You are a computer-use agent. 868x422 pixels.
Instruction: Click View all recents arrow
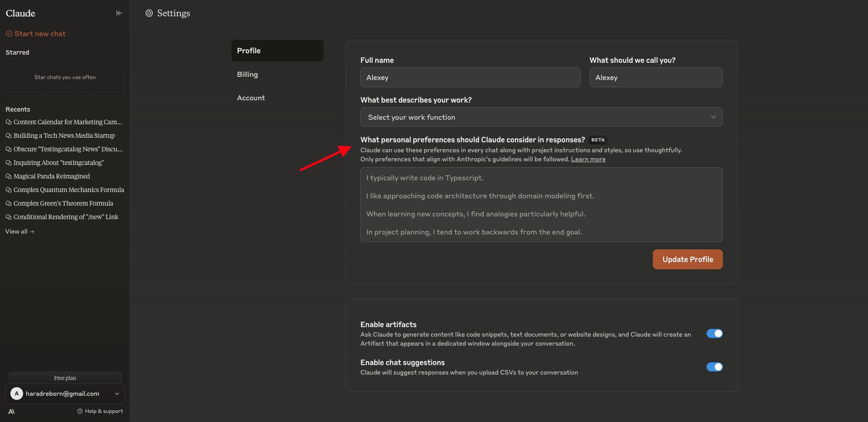(32, 231)
